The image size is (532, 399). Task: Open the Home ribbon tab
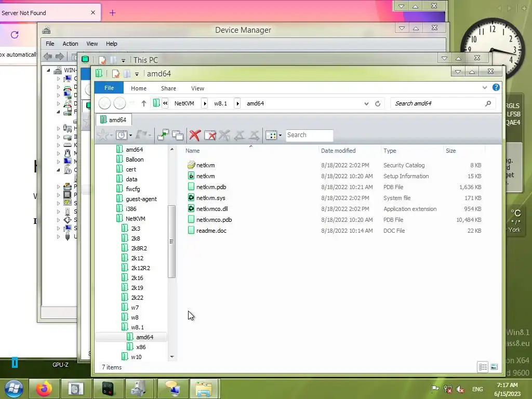point(138,88)
